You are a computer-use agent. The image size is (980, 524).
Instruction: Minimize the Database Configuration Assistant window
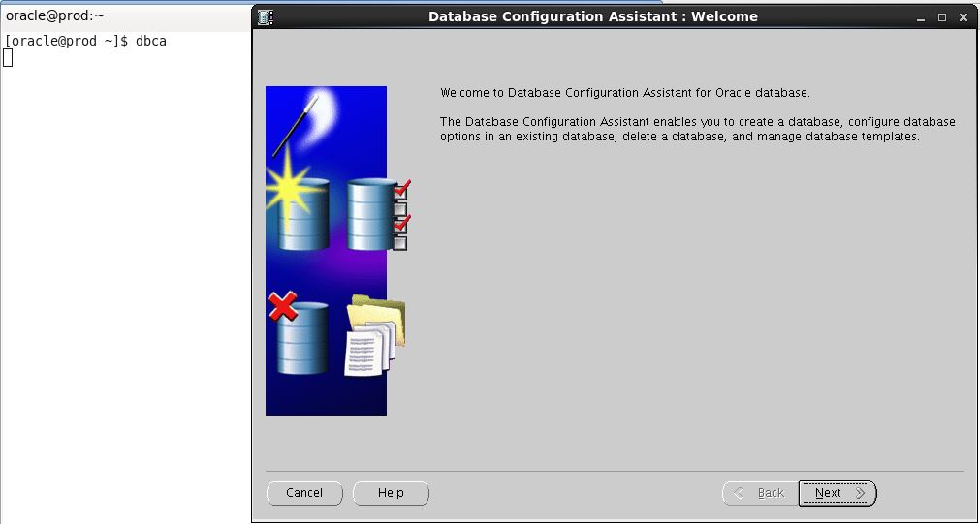(920, 17)
